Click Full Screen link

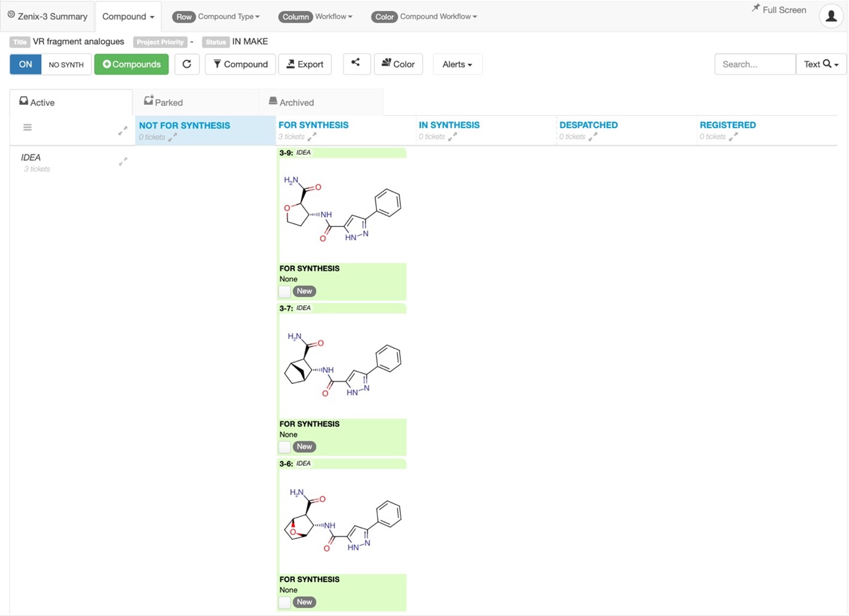point(784,10)
